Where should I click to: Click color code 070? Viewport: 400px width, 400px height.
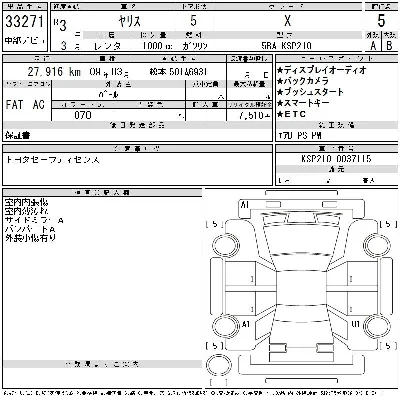83,115
